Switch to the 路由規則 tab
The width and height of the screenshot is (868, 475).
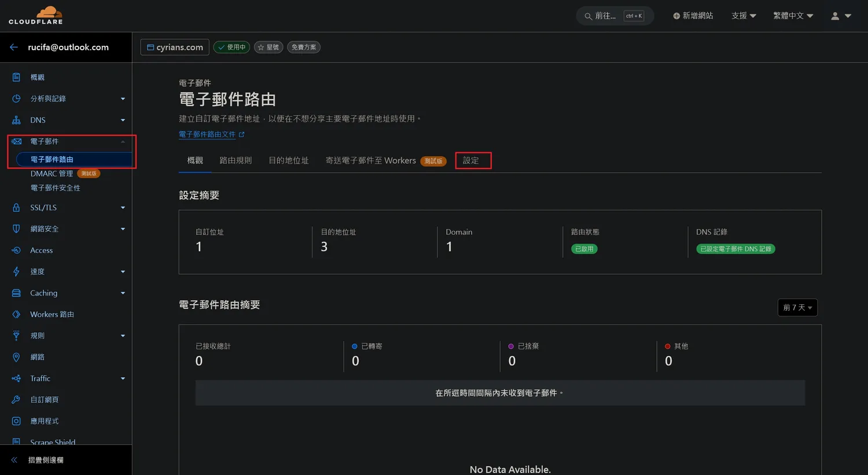(x=236, y=161)
